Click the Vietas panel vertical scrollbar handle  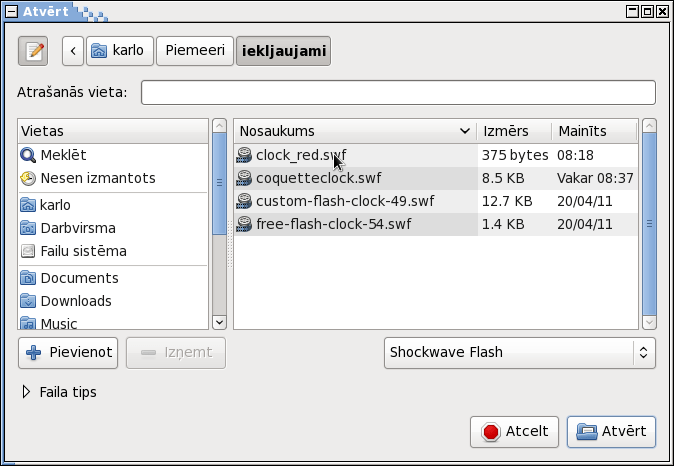pyautogui.click(x=219, y=184)
